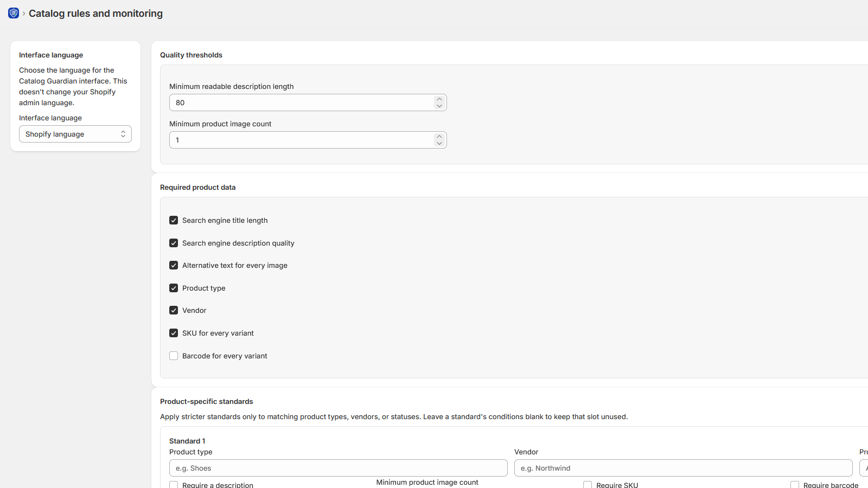Toggle Search engine description quality checkbox
Image resolution: width=868 pixels, height=488 pixels.
tap(174, 243)
